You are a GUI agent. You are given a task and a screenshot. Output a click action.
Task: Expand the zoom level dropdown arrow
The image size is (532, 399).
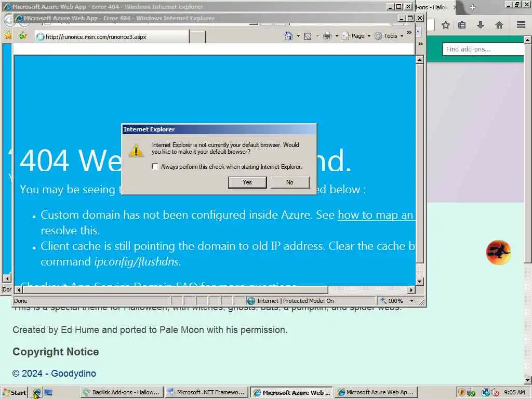pyautogui.click(x=411, y=301)
